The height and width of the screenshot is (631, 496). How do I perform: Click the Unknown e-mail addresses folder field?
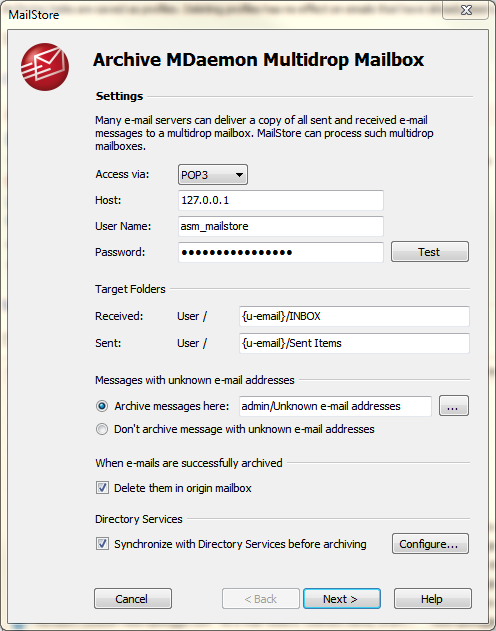coord(335,406)
